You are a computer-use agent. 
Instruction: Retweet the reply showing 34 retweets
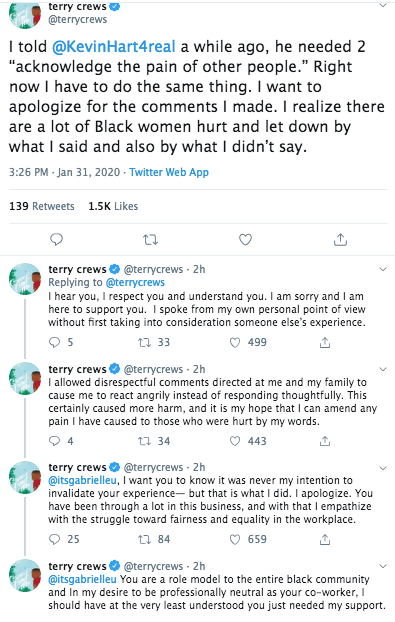(x=144, y=441)
